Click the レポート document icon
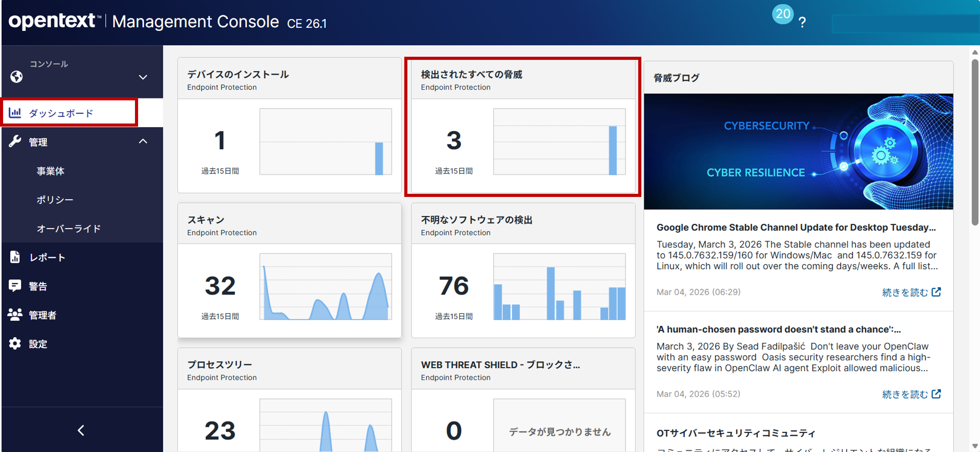980x452 pixels. 15,257
